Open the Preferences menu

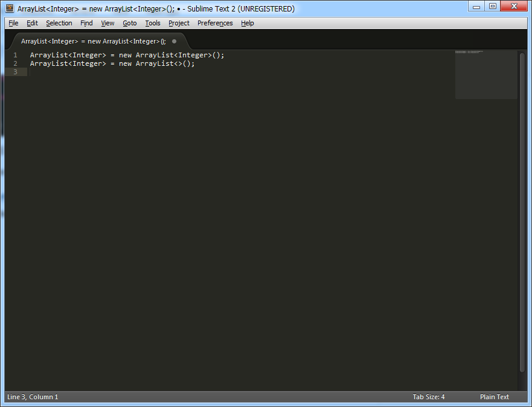(215, 23)
